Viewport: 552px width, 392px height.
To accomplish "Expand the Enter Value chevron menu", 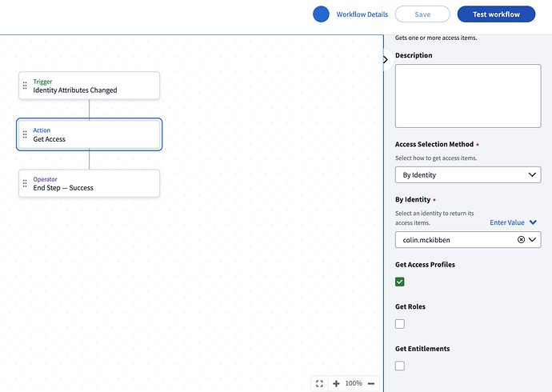I will [x=533, y=222].
